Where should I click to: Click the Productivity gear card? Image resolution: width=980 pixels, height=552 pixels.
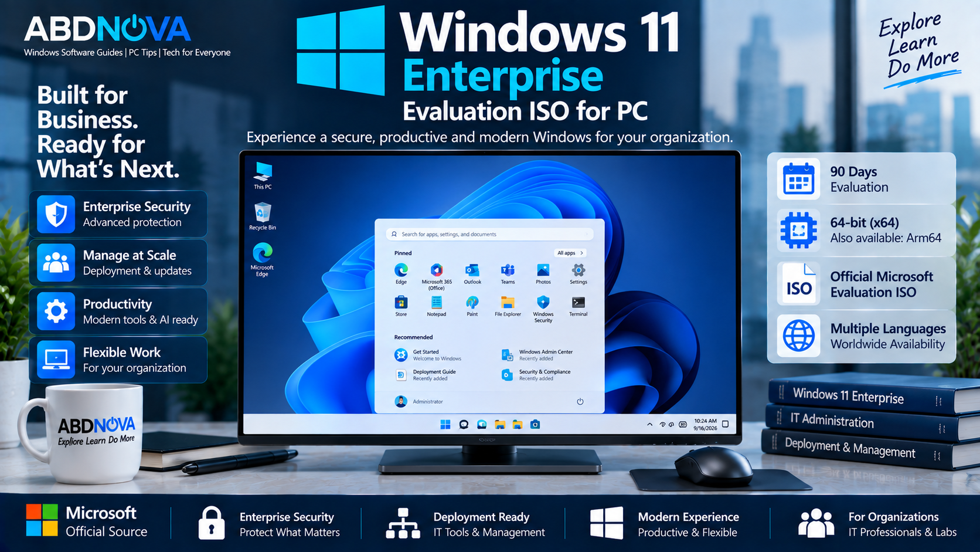(x=118, y=311)
